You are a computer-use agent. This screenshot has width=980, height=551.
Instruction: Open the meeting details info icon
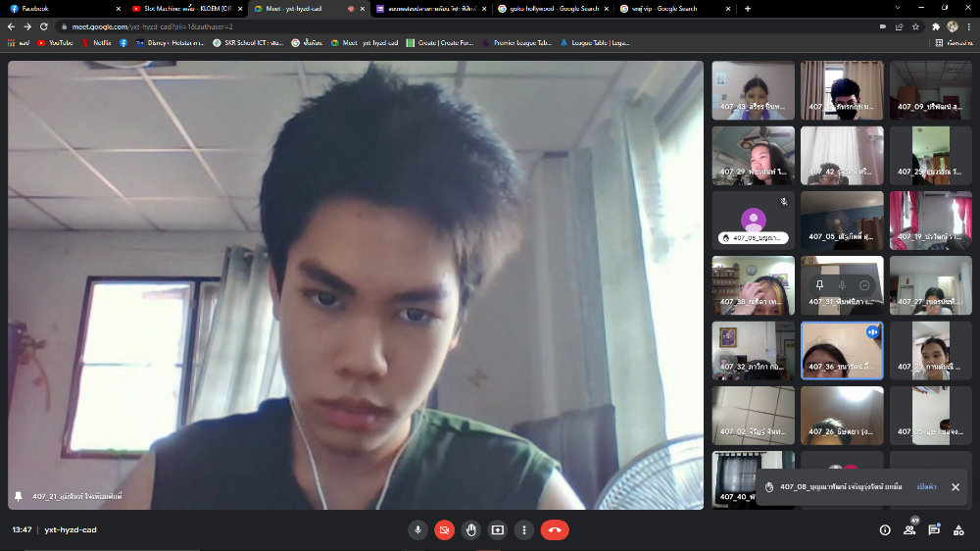point(885,529)
